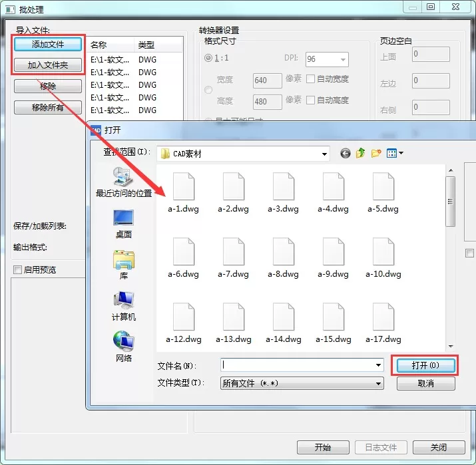The height and width of the screenshot is (465, 476).
Task: Select the a-8.dwg file icon
Action: pos(284,251)
